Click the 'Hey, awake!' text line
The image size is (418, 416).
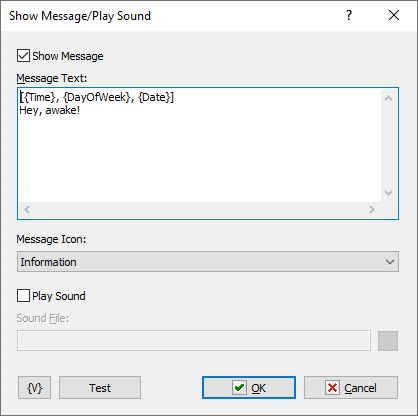(x=49, y=110)
